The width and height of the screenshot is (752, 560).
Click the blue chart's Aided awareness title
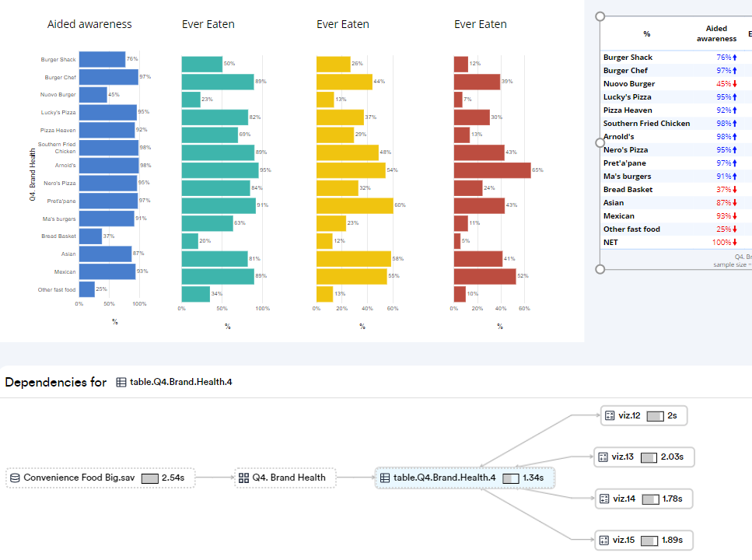tap(89, 24)
